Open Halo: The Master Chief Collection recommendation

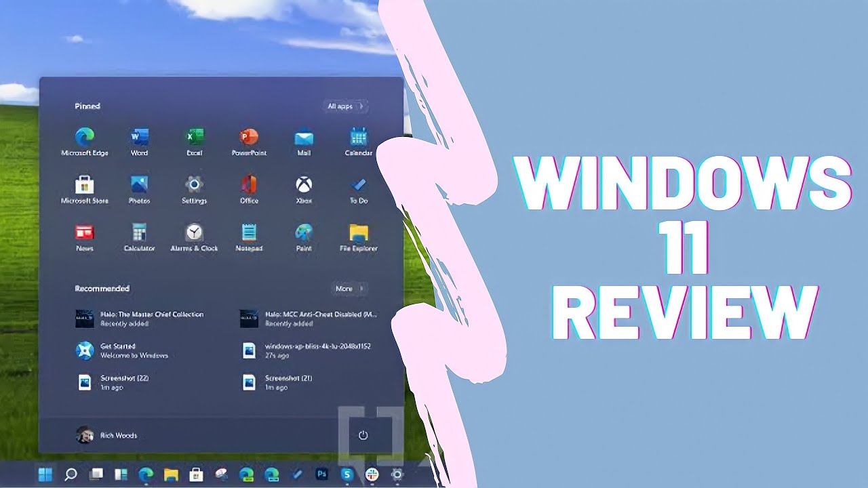click(140, 319)
